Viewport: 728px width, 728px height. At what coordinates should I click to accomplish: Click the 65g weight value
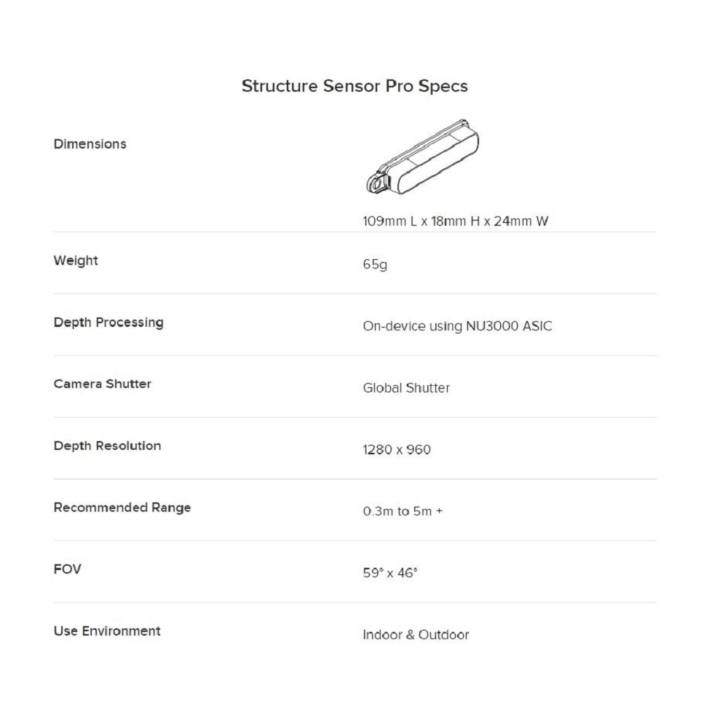pos(375,264)
